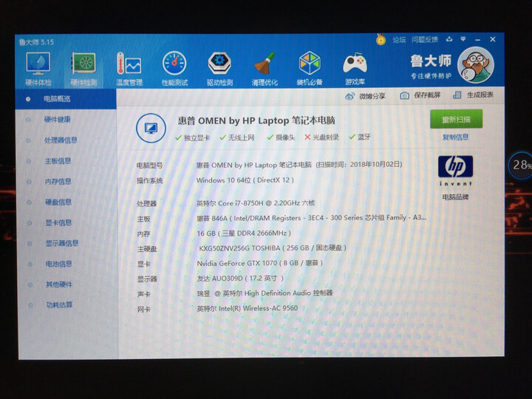Click the OMEN by HP Laptop heading
This screenshot has width=532, height=399.
click(x=256, y=120)
